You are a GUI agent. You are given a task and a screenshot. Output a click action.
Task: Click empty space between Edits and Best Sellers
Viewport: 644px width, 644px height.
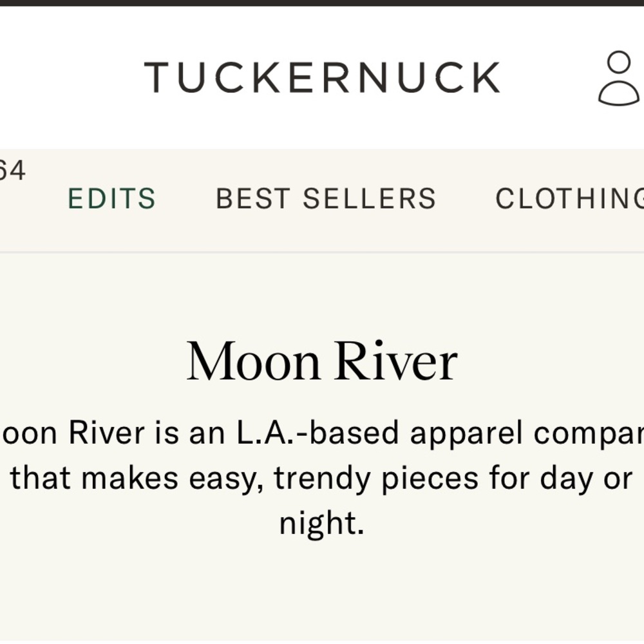pyautogui.click(x=185, y=199)
